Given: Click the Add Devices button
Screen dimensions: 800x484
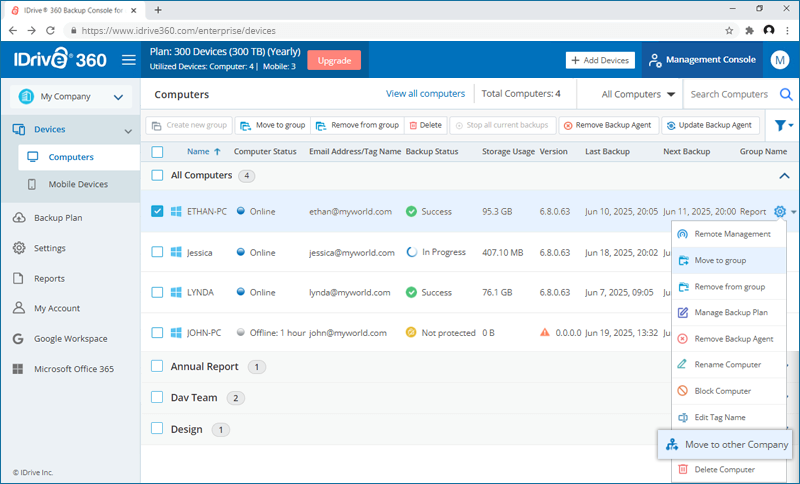Looking at the screenshot, I should (x=600, y=60).
